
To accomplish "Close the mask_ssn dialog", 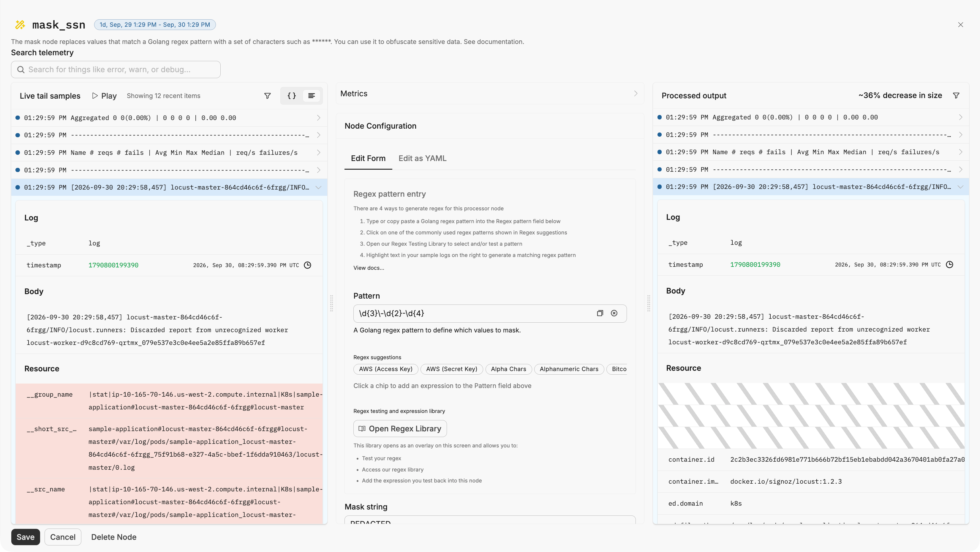I will coord(961,25).
